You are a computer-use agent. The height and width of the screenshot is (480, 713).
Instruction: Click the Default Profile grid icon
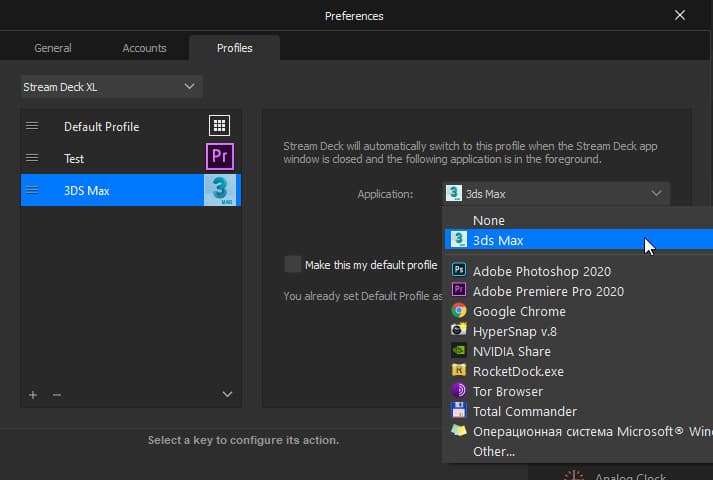tap(219, 126)
